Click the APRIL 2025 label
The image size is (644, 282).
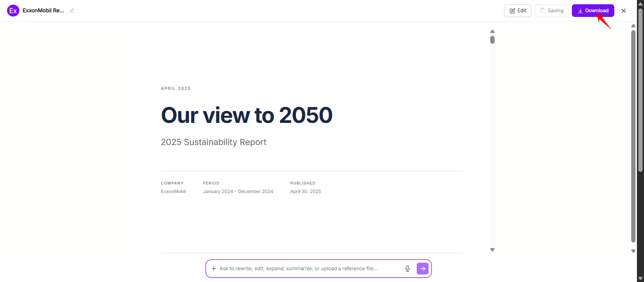pyautogui.click(x=176, y=89)
